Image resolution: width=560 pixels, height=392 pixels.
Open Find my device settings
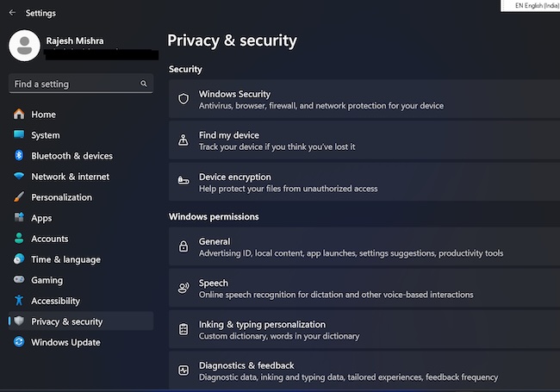pos(364,140)
